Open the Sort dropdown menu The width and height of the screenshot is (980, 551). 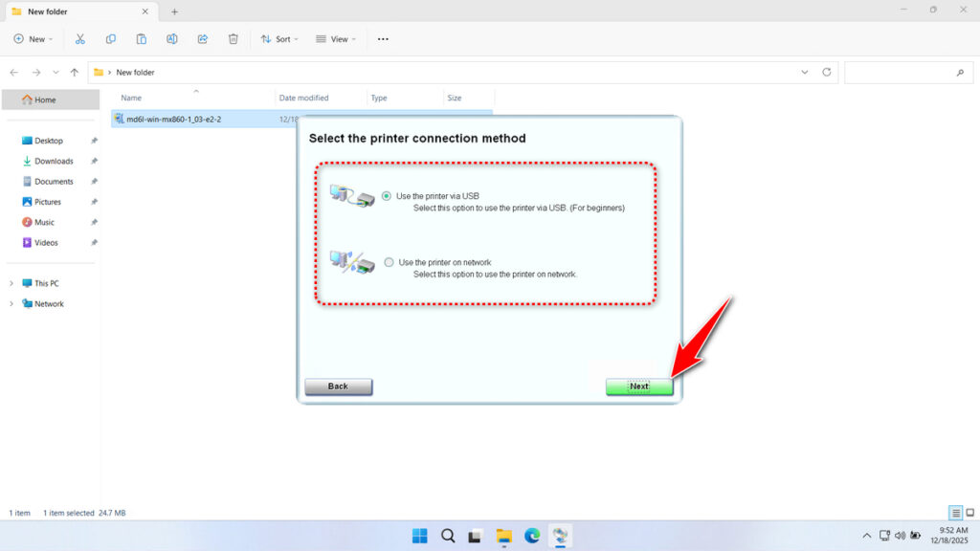[x=279, y=39]
